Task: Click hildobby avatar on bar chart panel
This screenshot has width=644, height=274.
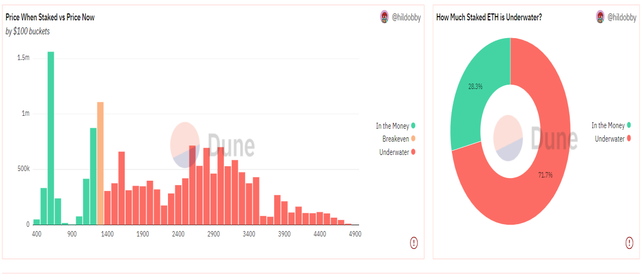Action: 384,17
